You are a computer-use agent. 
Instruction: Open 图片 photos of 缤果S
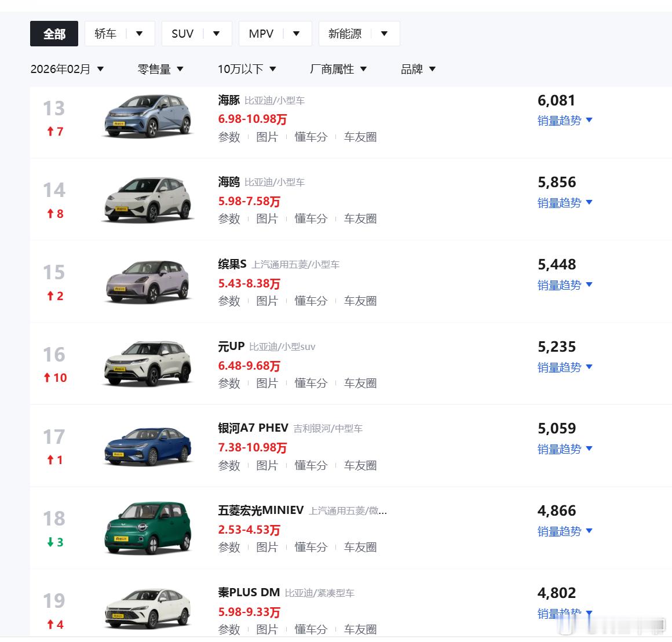point(267,301)
